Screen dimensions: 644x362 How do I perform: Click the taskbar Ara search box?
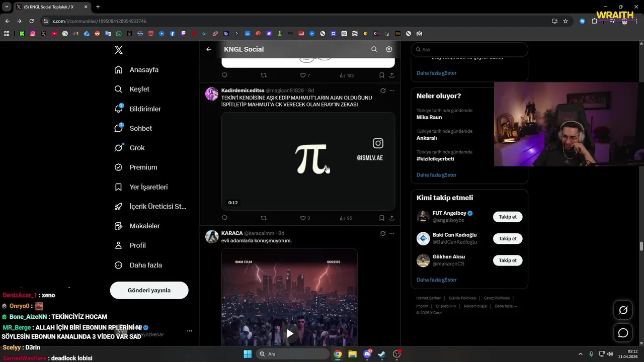pos(292,354)
